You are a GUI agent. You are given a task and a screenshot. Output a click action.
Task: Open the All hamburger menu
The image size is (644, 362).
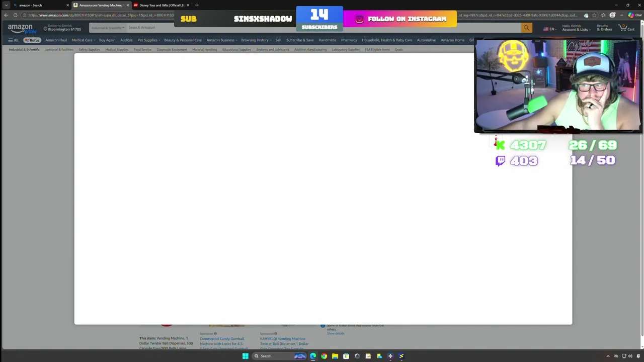[x=13, y=40]
